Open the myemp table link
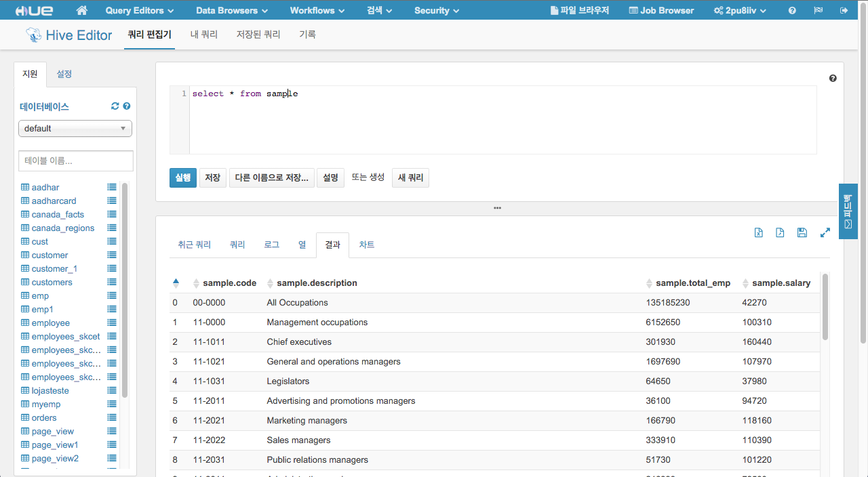The height and width of the screenshot is (477, 868). click(46, 404)
